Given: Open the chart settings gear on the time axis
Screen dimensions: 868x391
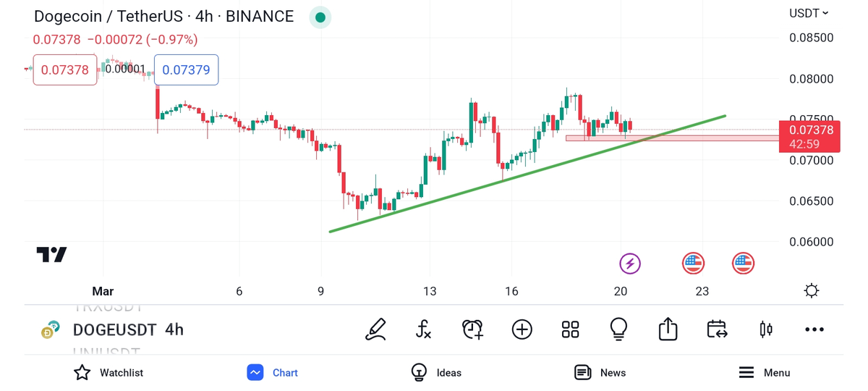Looking at the screenshot, I should point(812,291).
